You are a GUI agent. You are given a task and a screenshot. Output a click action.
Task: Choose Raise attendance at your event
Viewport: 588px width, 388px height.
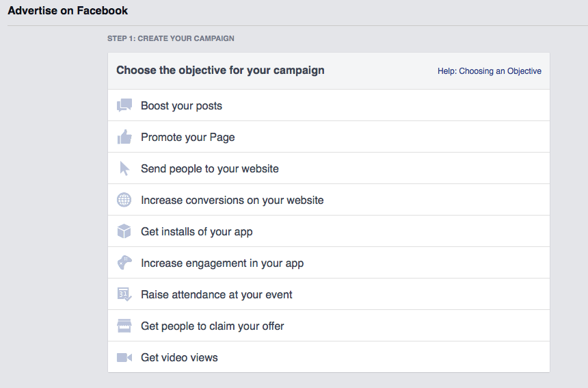point(328,294)
